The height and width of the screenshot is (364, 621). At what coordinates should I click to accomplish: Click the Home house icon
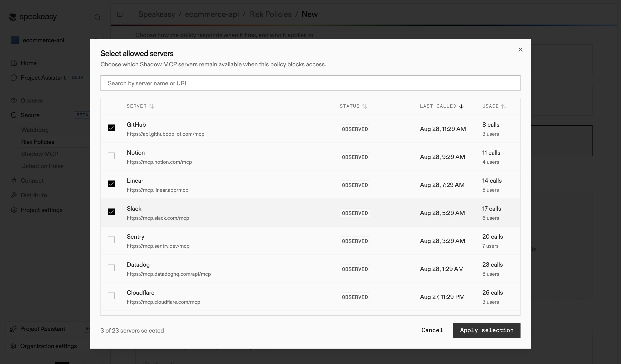pyautogui.click(x=14, y=63)
